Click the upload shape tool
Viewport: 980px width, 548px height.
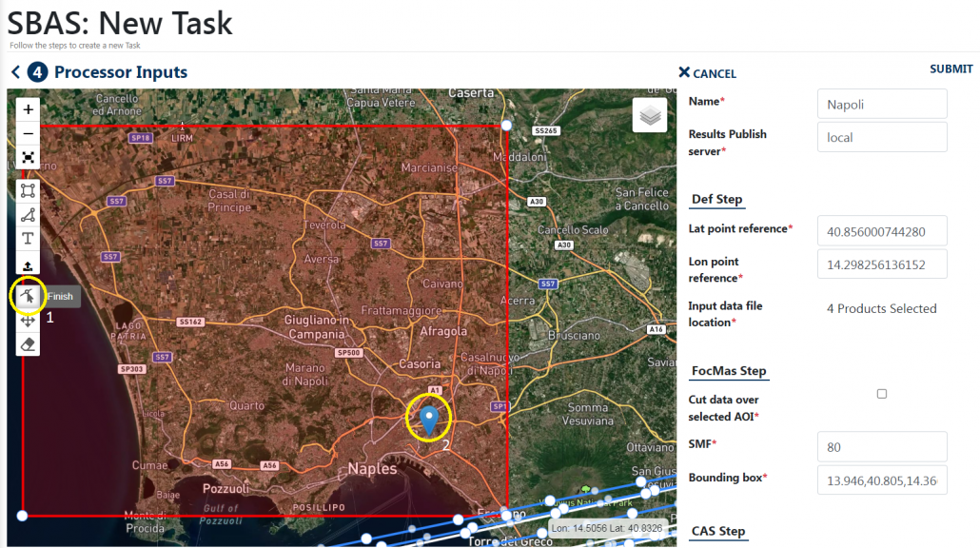[28, 264]
